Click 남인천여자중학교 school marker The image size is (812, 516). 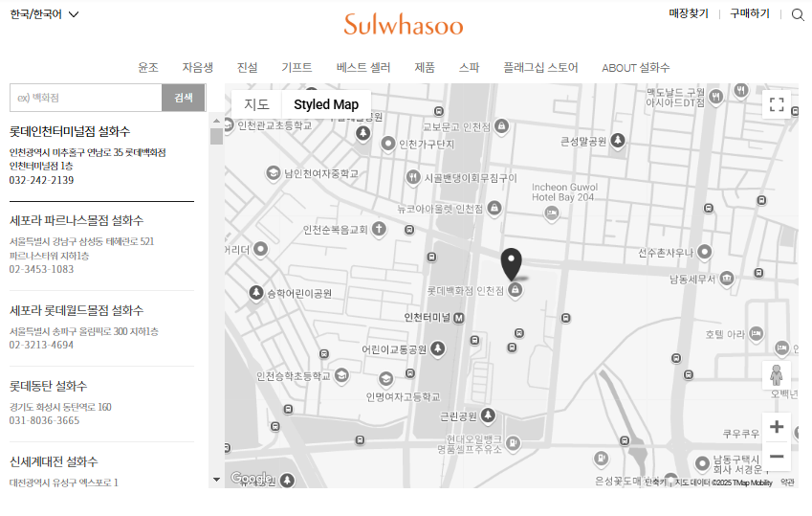[273, 172]
